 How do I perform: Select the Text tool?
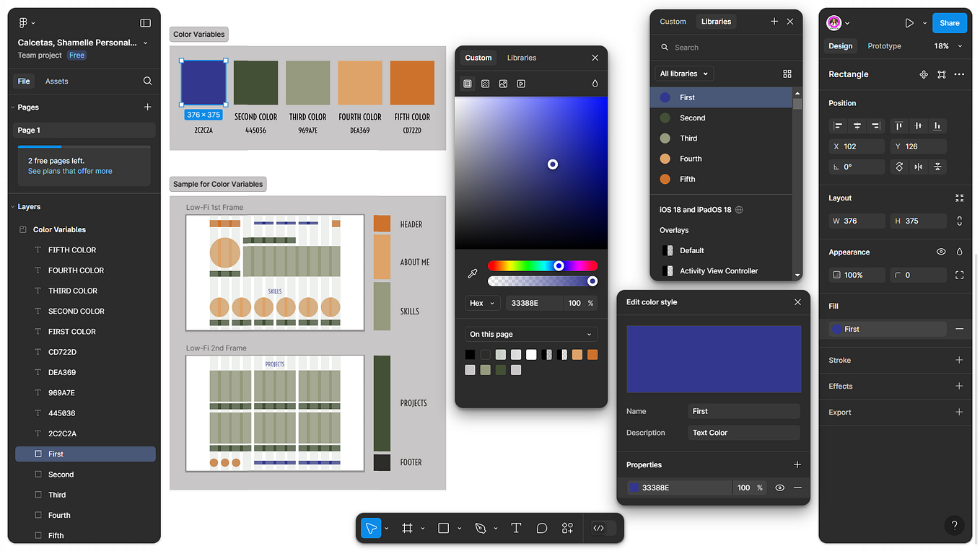pos(516,528)
